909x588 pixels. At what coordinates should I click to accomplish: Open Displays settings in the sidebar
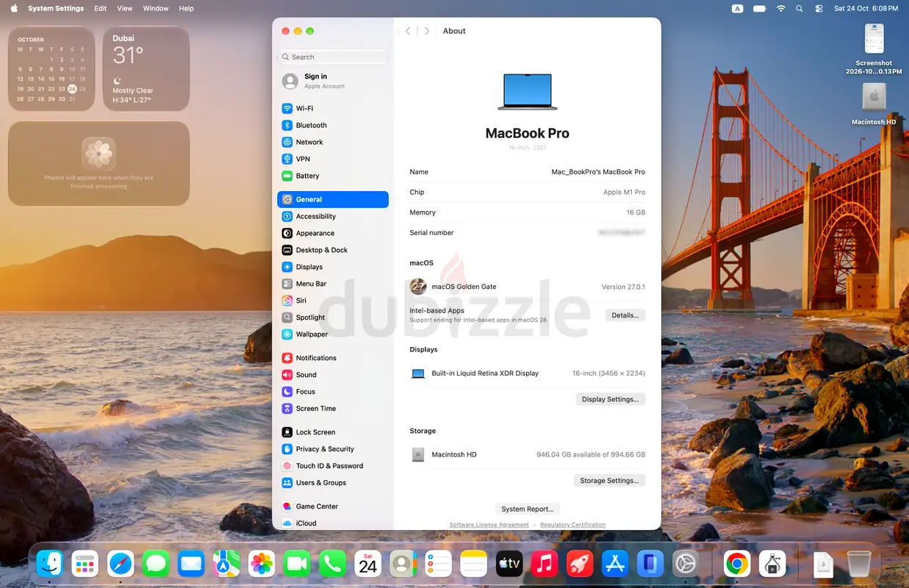[x=333, y=267]
